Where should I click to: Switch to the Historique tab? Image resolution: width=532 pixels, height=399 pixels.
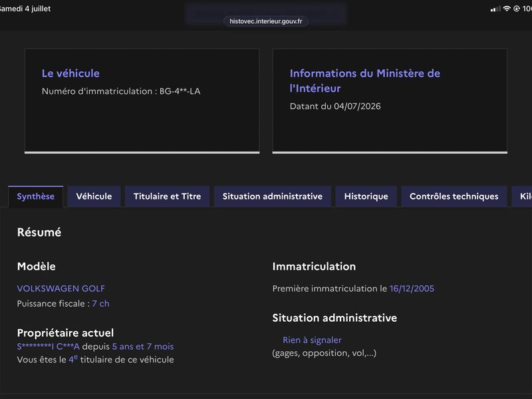tap(366, 196)
